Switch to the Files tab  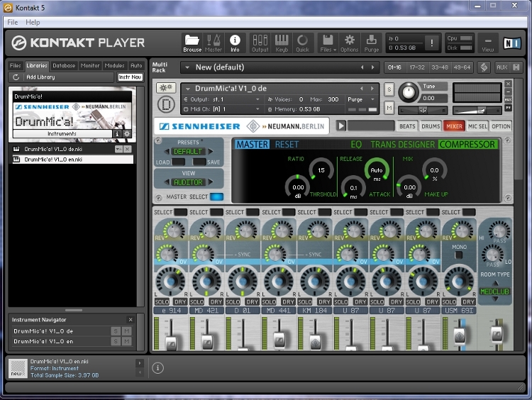click(x=15, y=65)
